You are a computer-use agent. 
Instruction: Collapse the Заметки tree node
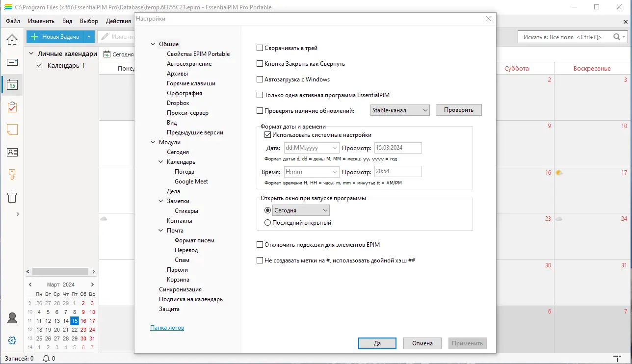pyautogui.click(x=161, y=201)
